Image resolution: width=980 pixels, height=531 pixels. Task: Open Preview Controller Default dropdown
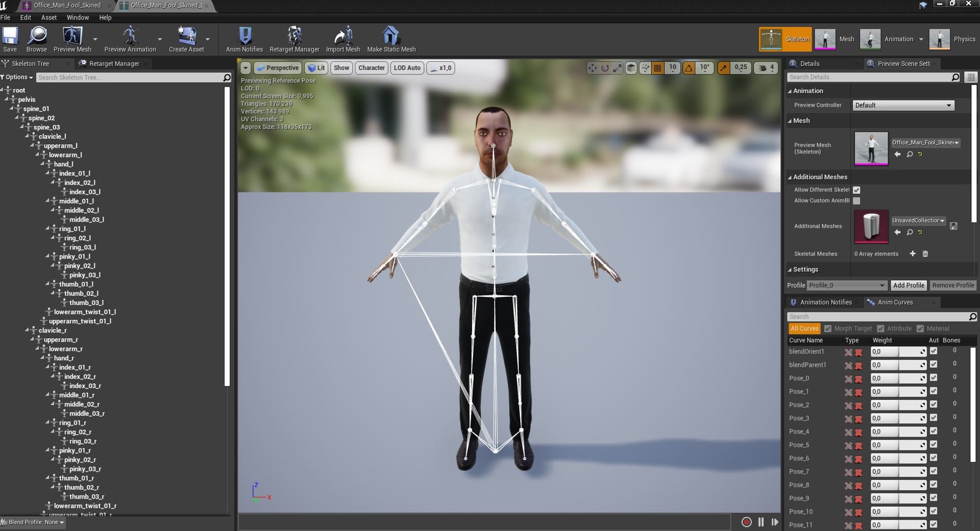[903, 105]
